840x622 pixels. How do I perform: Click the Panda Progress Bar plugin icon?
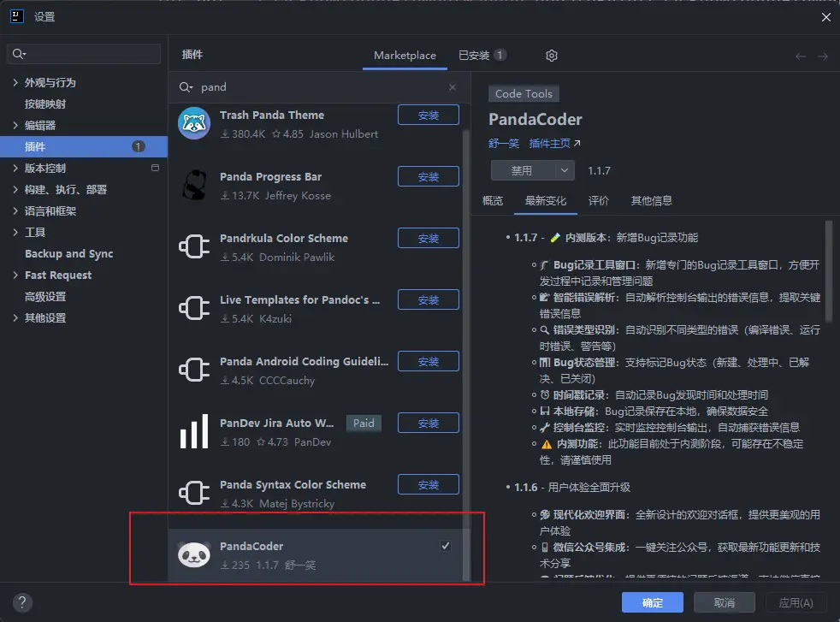click(x=194, y=185)
